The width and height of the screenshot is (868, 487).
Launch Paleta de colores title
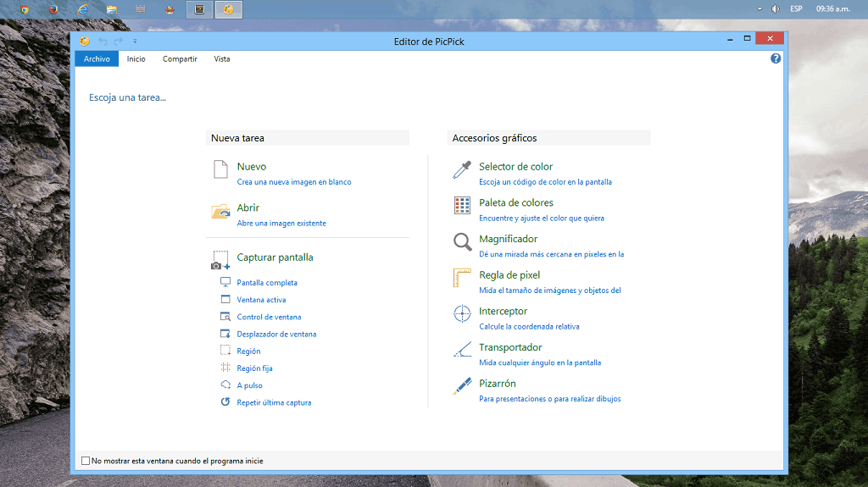click(x=516, y=202)
